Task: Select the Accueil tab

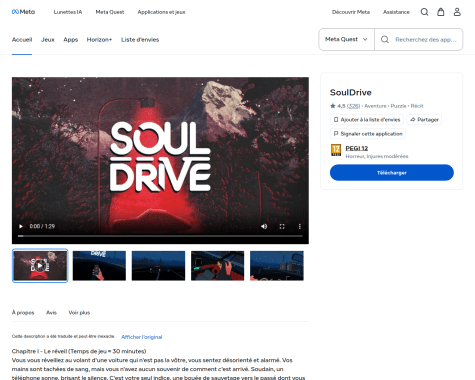Action: pyautogui.click(x=22, y=40)
